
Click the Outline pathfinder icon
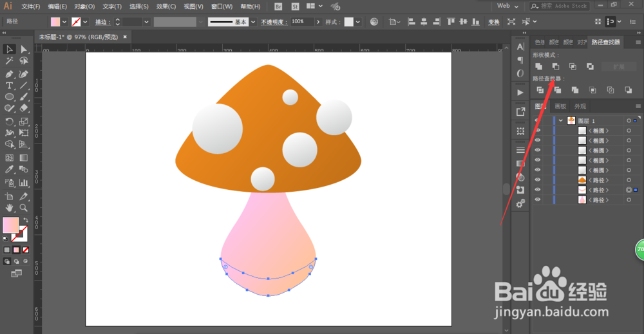611,90
